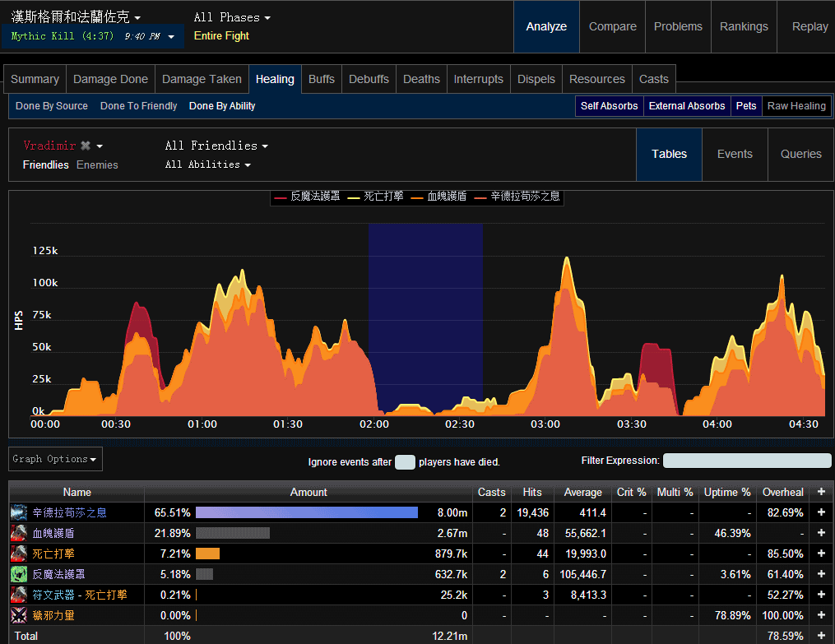This screenshot has width=835, height=644.
Task: Switch to the Damage Taken tab
Action: click(x=202, y=79)
